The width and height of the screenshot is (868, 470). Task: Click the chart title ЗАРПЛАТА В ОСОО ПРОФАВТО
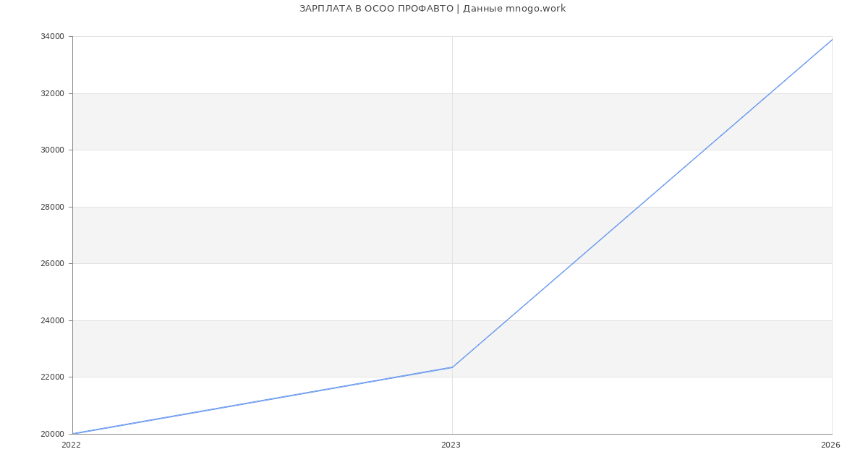[x=376, y=9]
